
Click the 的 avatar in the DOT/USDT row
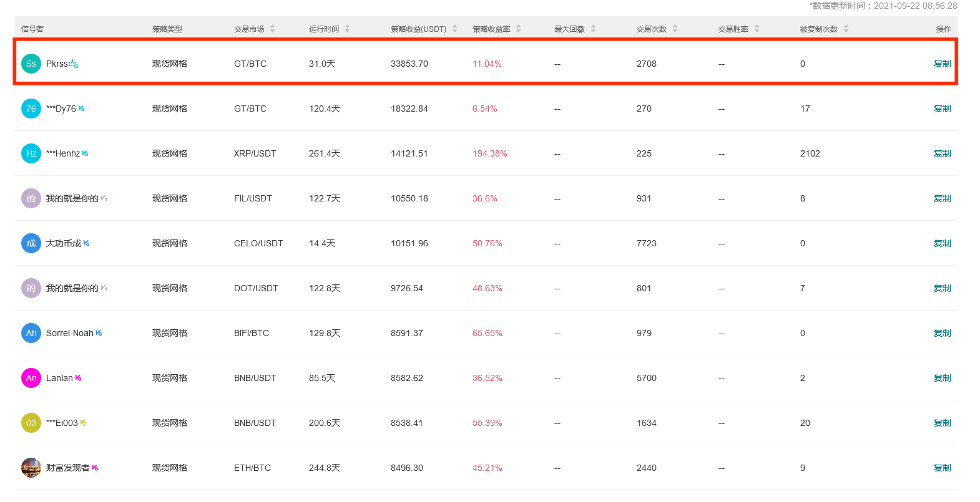(31, 288)
